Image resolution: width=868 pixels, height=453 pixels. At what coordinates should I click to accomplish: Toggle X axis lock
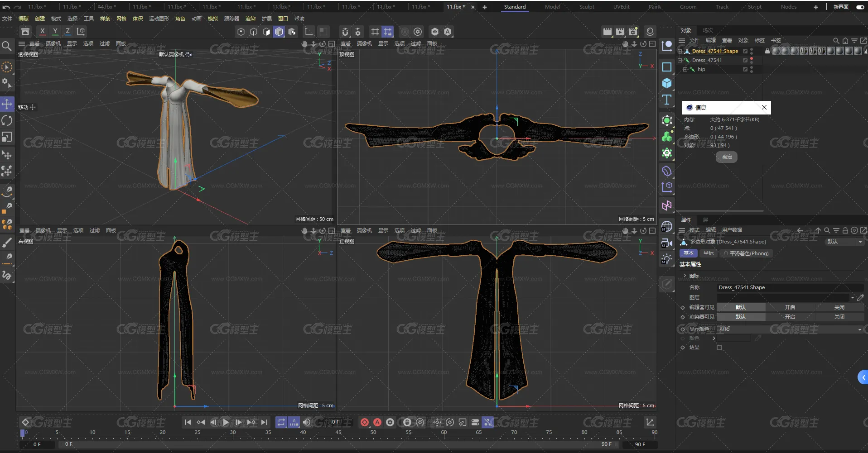42,32
